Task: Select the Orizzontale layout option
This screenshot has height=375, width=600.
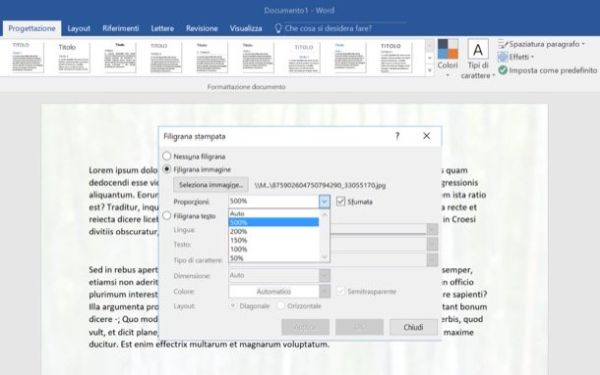Action: point(299,306)
